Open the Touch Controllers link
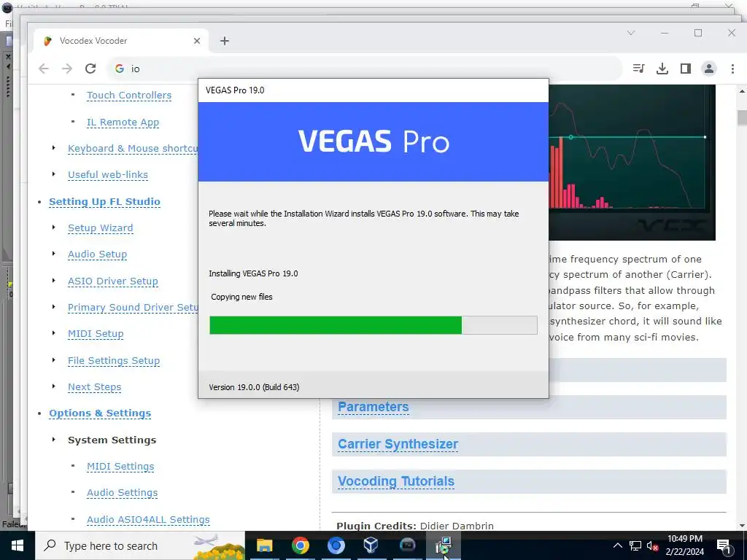This screenshot has height=560, width=747. pos(129,96)
